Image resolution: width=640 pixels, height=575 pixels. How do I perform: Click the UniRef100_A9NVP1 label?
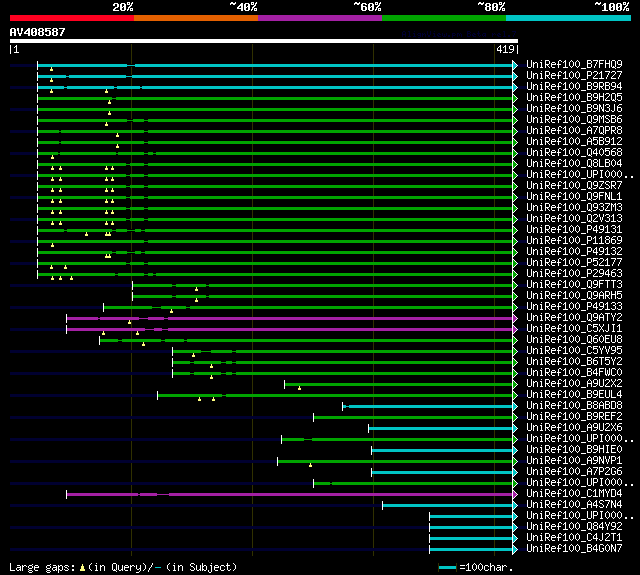[574, 461]
